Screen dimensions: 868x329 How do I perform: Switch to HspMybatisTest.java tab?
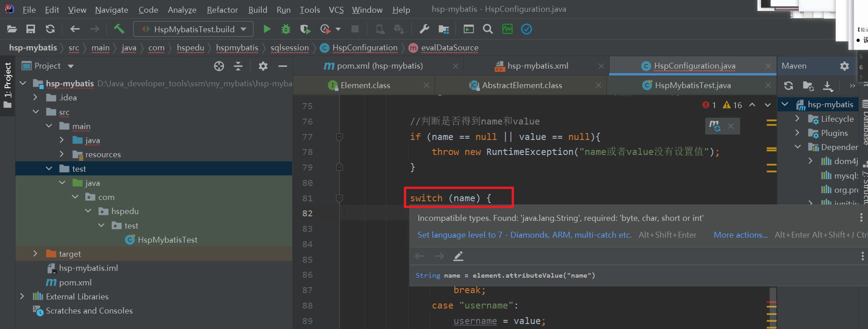click(x=693, y=85)
